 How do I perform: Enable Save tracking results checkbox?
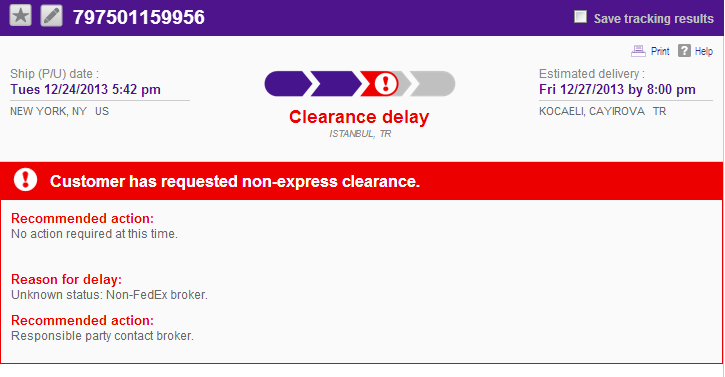pos(580,17)
